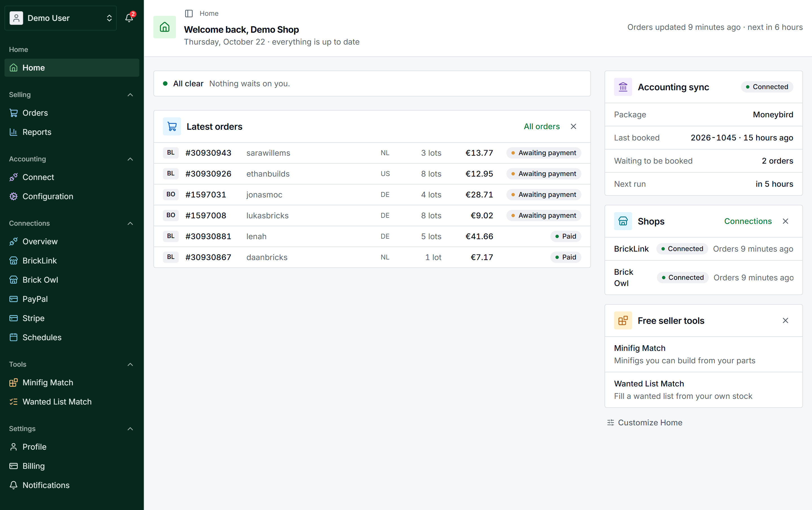Go to Home in the sidebar
Viewport: 812px width, 510px height.
[x=72, y=68]
